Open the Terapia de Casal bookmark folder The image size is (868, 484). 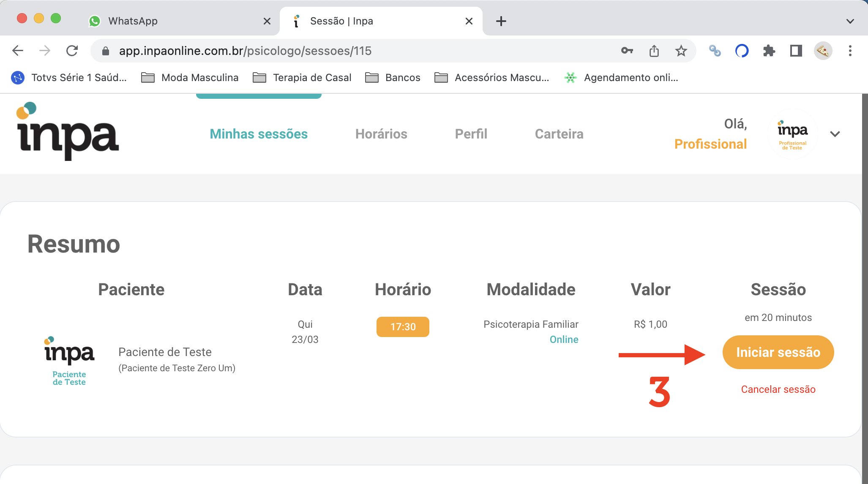(x=302, y=78)
